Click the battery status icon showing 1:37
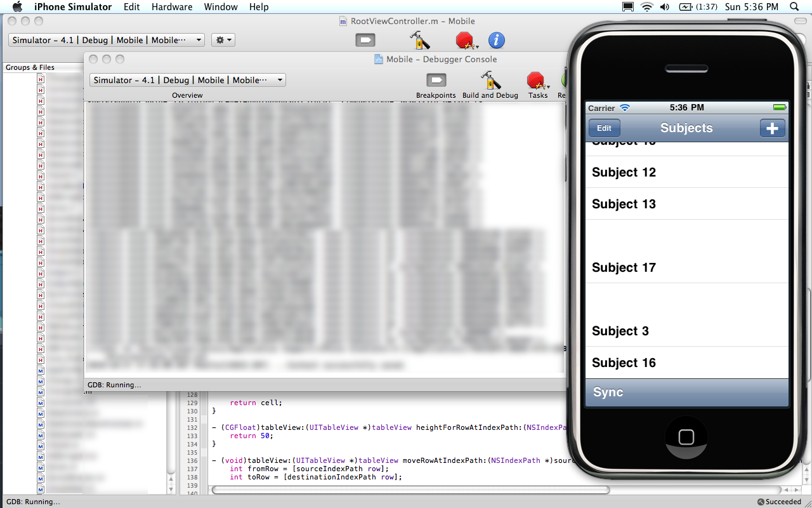This screenshot has width=812, height=508. 698,7
